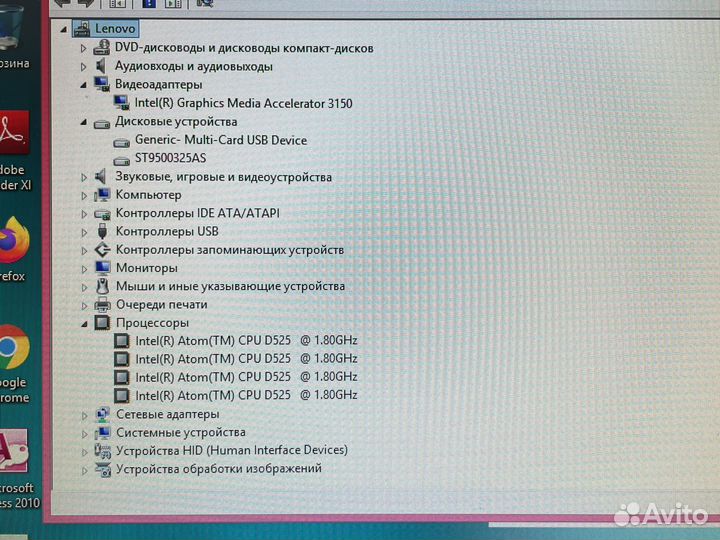Click the Компьютер category icon
The image size is (720, 540).
(102, 195)
